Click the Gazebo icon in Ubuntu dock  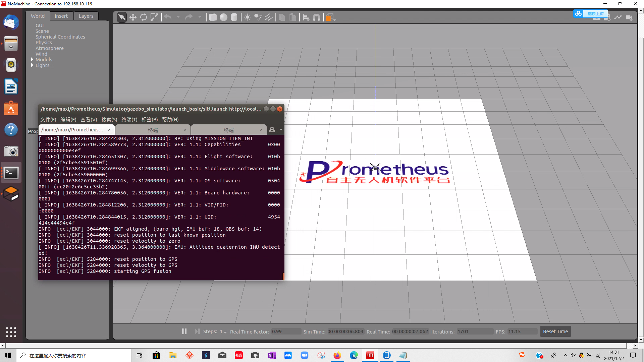(x=11, y=194)
